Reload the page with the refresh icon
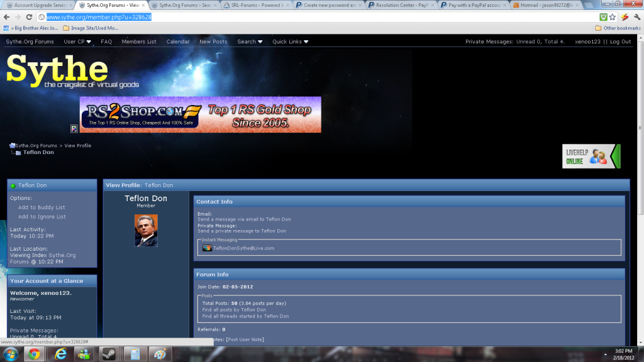Image resolution: width=644 pixels, height=362 pixels. [29, 17]
